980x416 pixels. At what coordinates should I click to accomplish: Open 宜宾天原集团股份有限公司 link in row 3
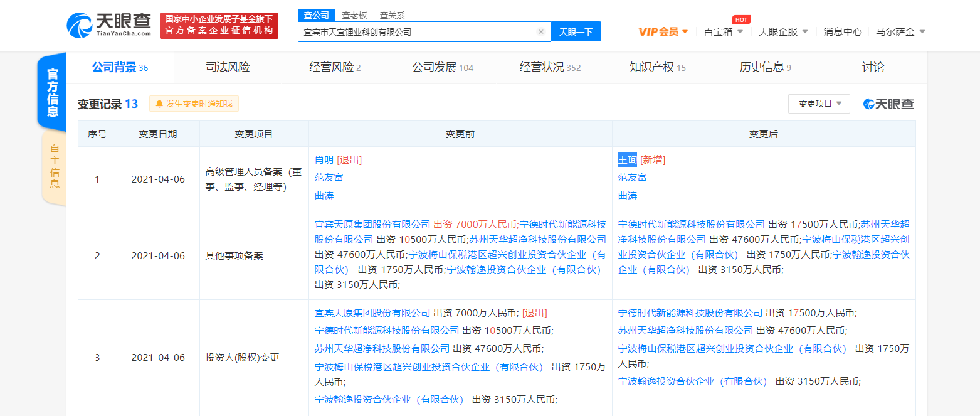tap(372, 312)
